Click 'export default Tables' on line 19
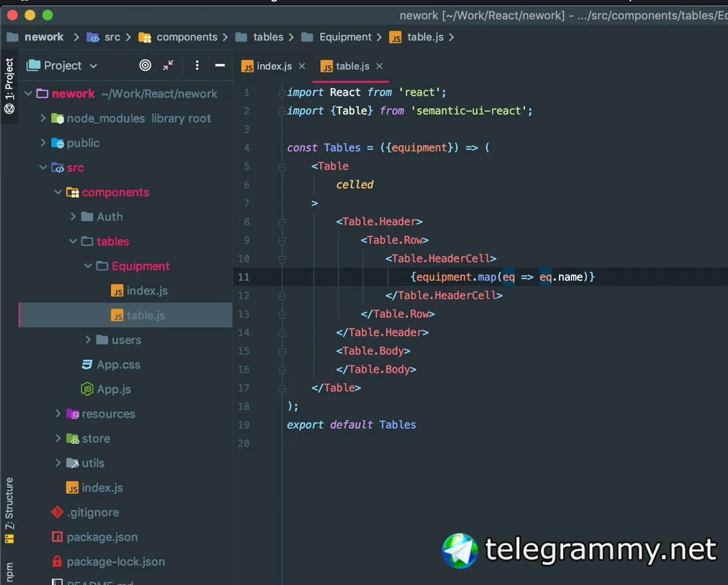 [351, 425]
